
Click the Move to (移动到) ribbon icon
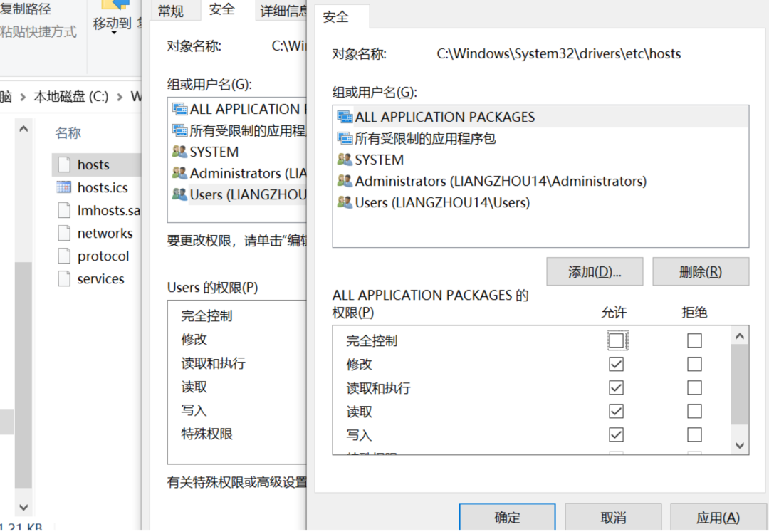[115, 5]
